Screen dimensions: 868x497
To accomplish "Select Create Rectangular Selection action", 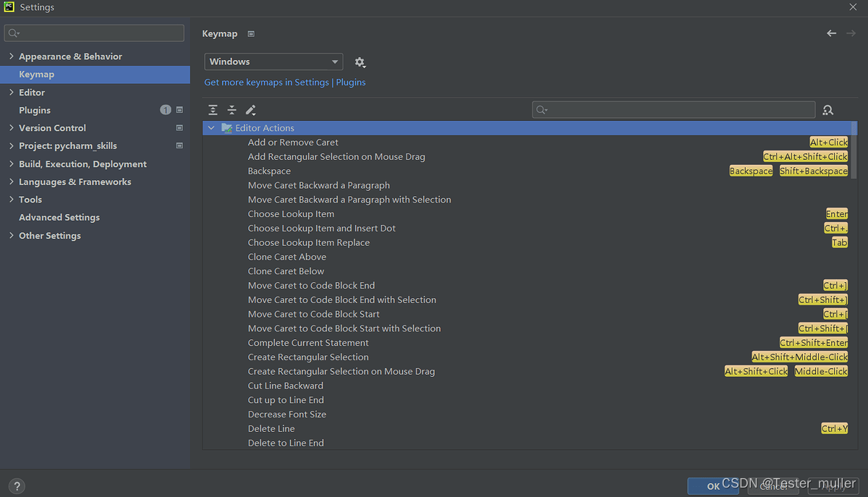I will (308, 357).
